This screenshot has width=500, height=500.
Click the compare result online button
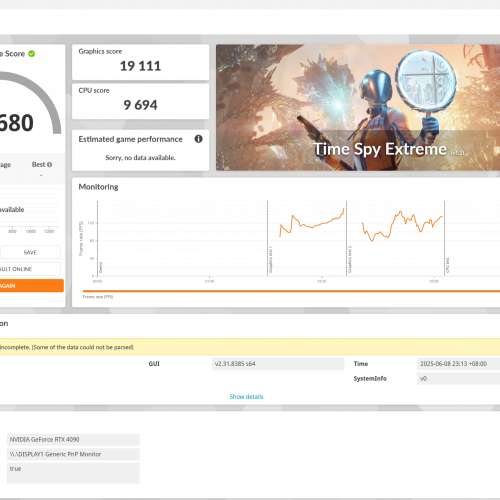[30, 269]
